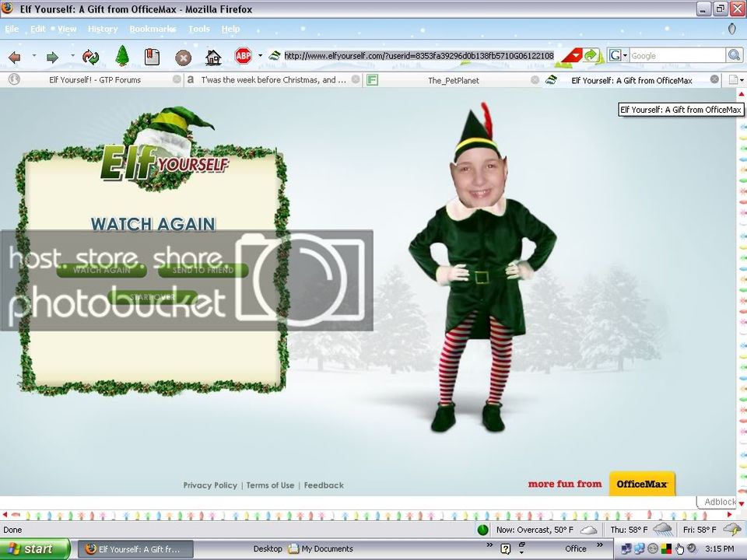
Task: Focus the Google search box
Action: coord(677,56)
